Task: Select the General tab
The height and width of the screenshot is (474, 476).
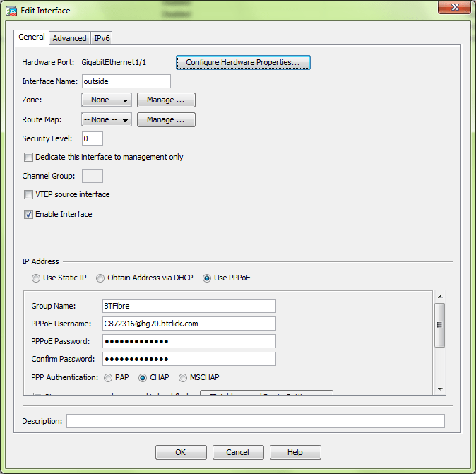Action: click(32, 37)
